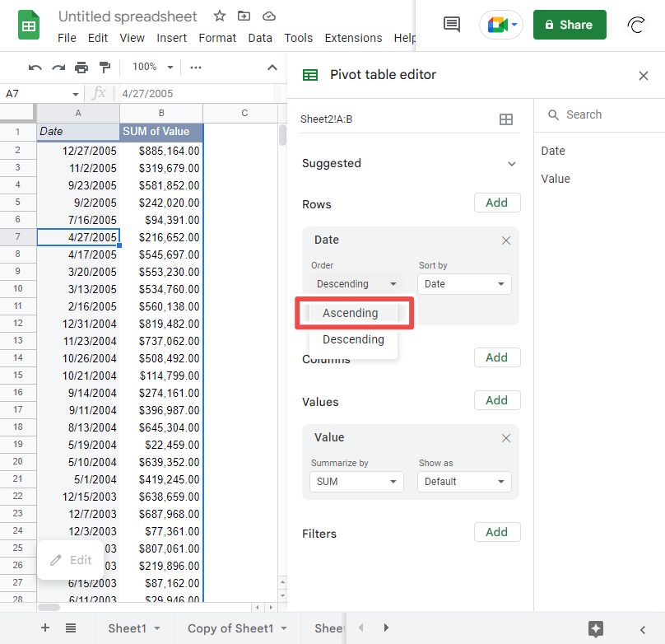Image resolution: width=665 pixels, height=644 pixels.
Task: Open the Summarize by SUM dropdown
Action: 356,482
